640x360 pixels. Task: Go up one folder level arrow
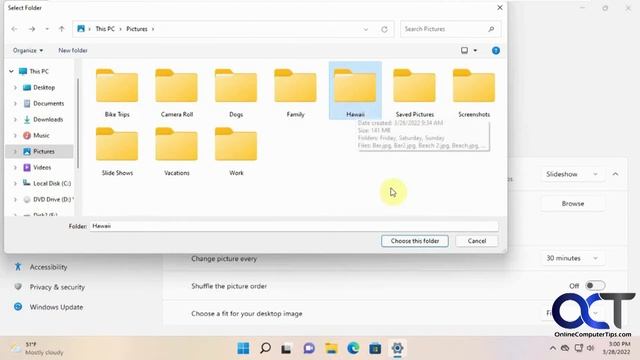pyautogui.click(x=61, y=29)
